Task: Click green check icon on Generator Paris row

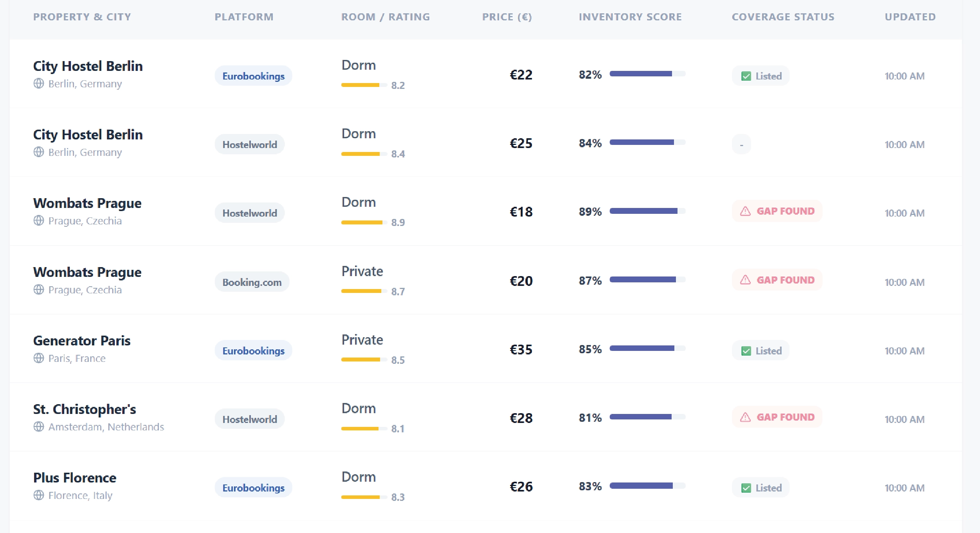Action: click(x=746, y=351)
